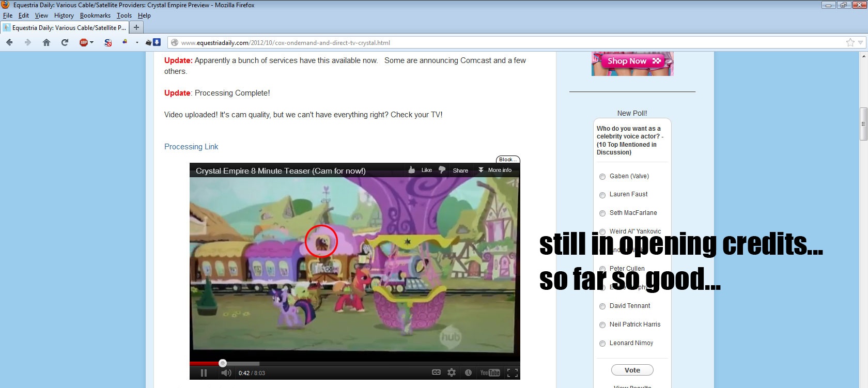Select Gaben (Valve) poll option
The width and height of the screenshot is (868, 388).
pyautogui.click(x=602, y=177)
